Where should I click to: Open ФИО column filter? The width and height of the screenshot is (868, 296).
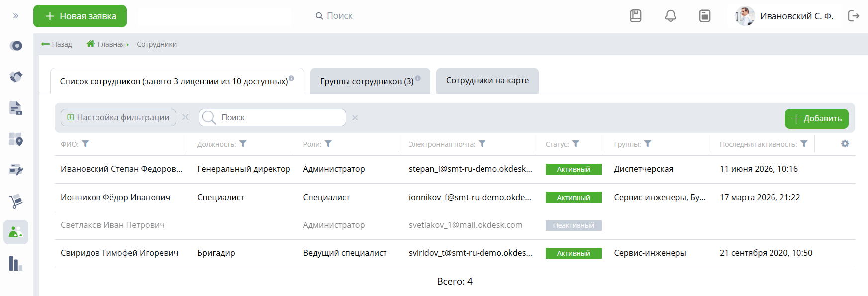pos(86,144)
